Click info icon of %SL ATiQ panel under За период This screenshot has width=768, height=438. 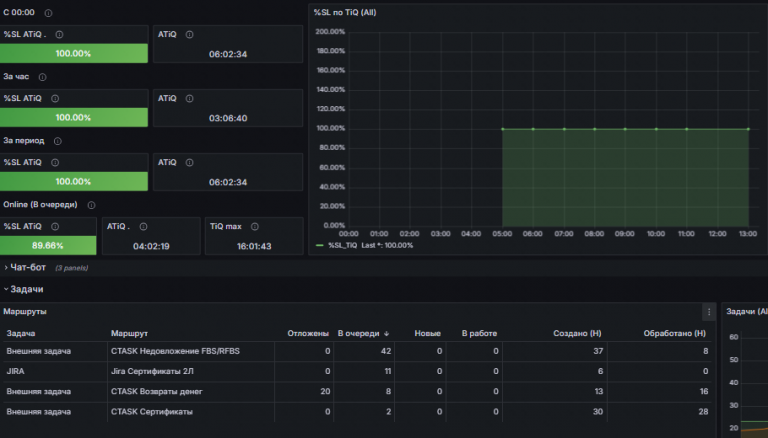55,163
